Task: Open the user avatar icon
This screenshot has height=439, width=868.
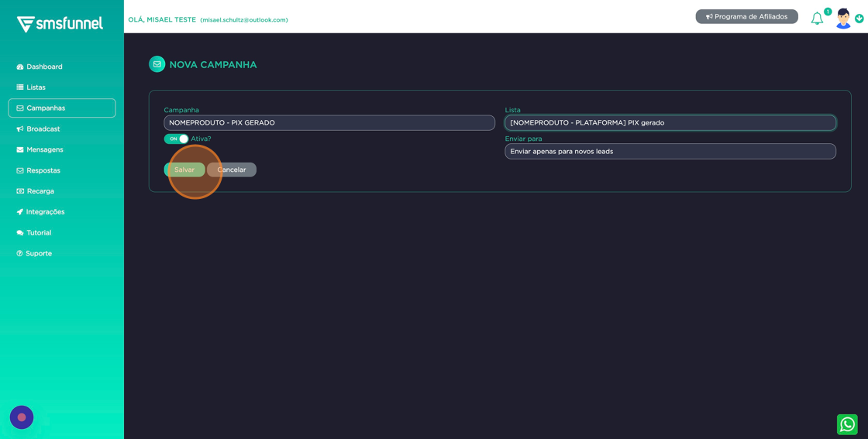Action: click(843, 19)
